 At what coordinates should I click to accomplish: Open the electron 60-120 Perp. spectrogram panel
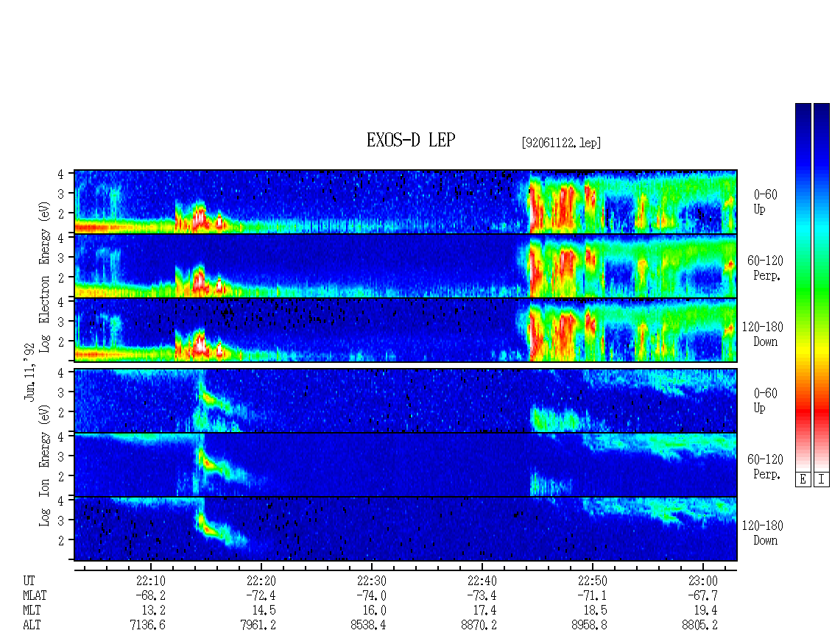[406, 266]
